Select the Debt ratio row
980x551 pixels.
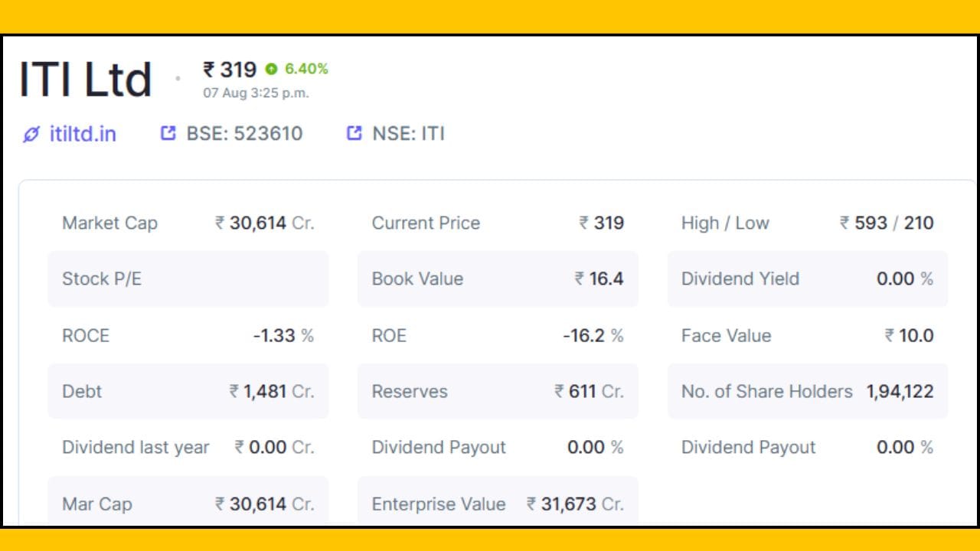(188, 391)
